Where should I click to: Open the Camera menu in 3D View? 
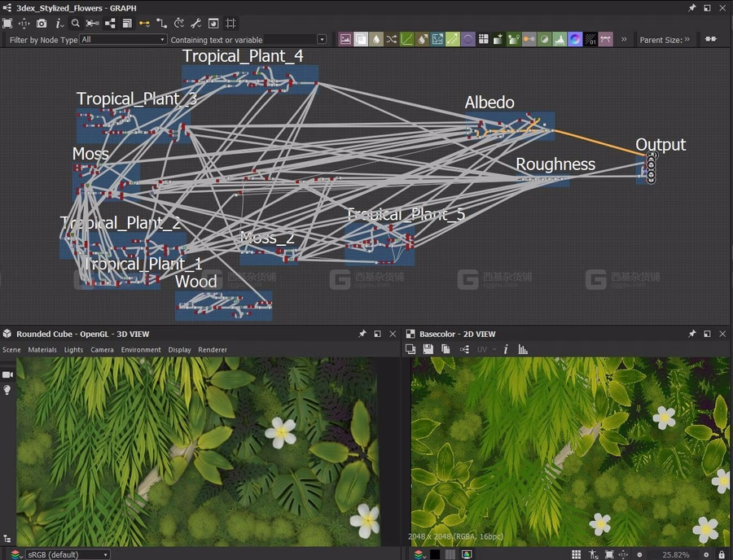click(x=102, y=349)
